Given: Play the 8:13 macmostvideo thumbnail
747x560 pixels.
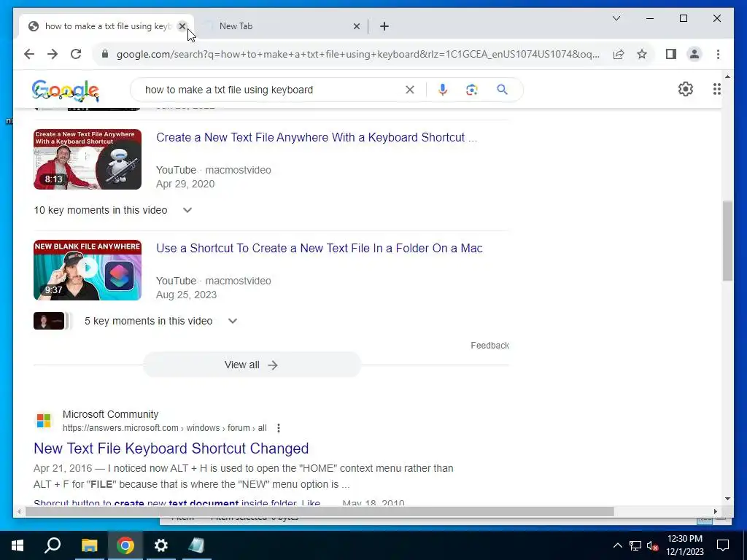Looking at the screenshot, I should 88,160.
